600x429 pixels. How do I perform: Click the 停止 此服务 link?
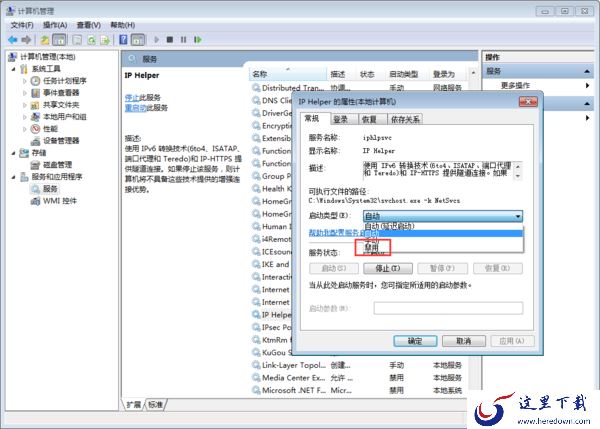pyautogui.click(x=132, y=98)
